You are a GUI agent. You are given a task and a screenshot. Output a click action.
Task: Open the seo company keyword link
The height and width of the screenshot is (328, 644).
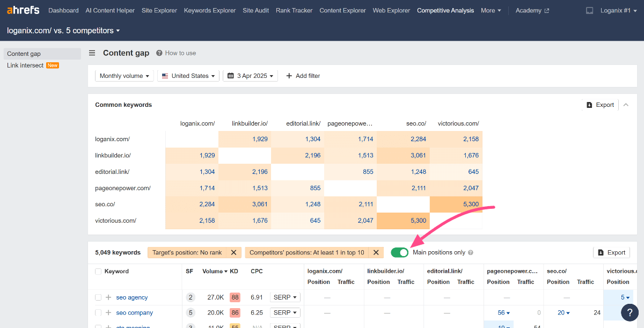135,312
